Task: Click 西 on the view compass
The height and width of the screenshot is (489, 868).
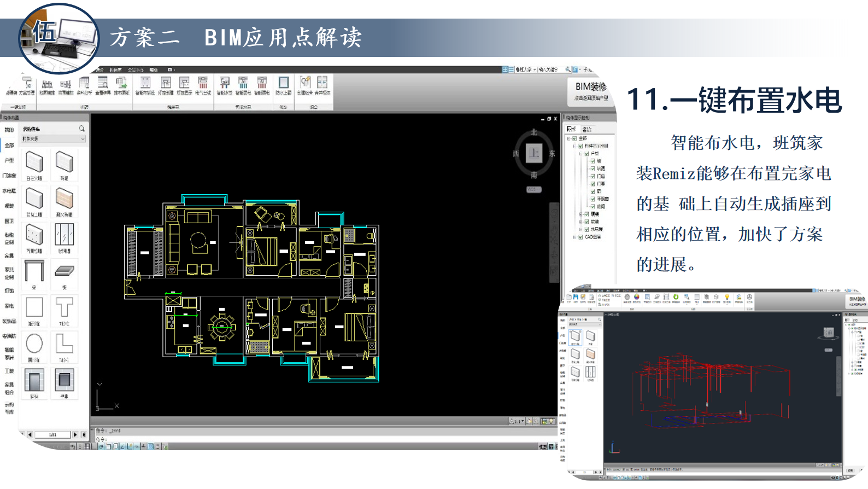Action: click(516, 154)
